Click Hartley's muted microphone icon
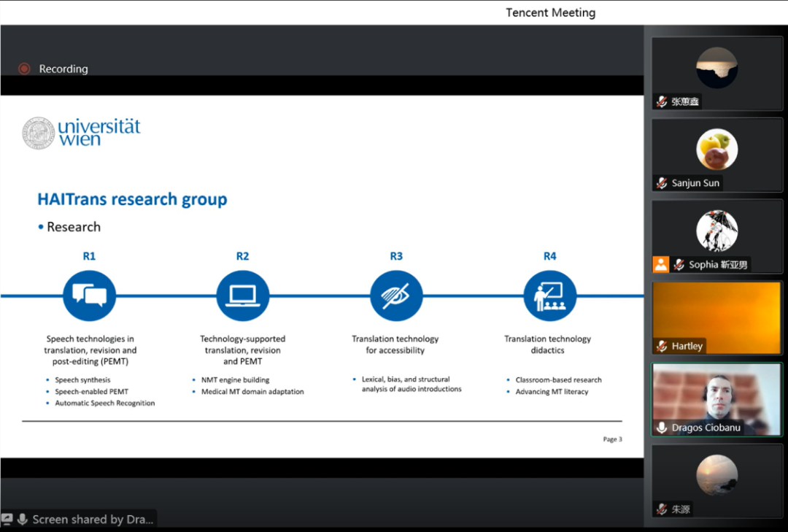Screen dimensions: 788x532 pos(662,346)
